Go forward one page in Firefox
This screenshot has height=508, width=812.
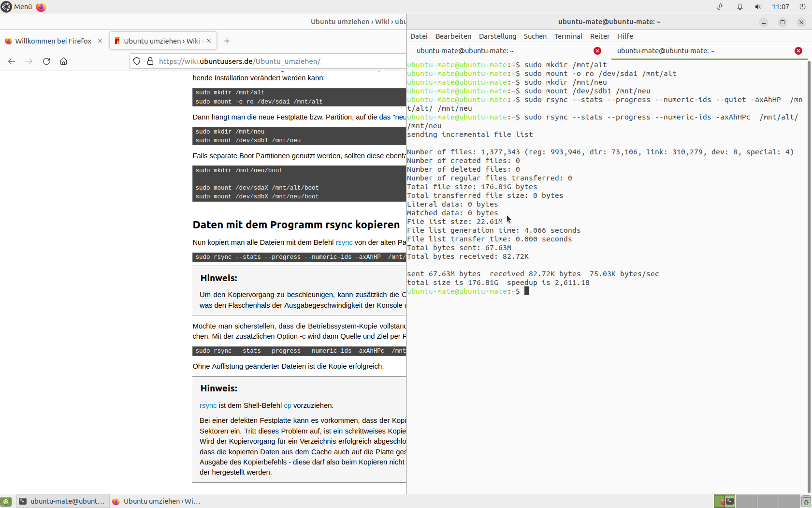(x=29, y=61)
